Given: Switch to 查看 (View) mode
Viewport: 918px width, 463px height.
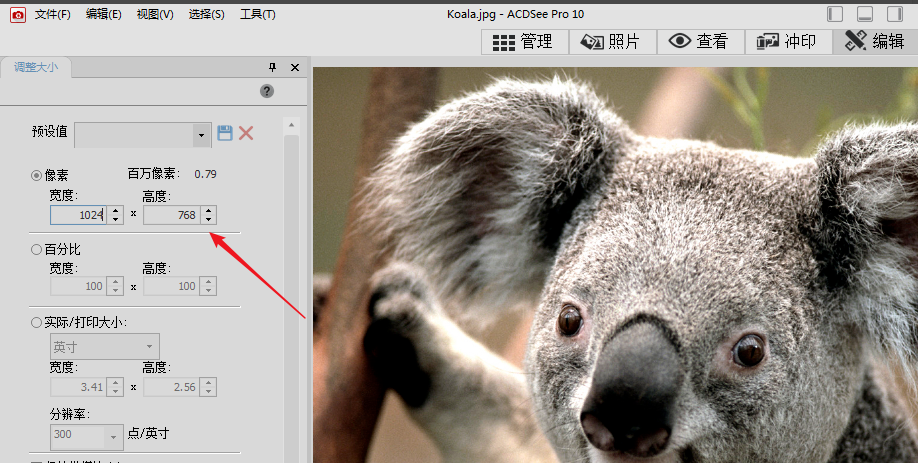Looking at the screenshot, I should [699, 42].
